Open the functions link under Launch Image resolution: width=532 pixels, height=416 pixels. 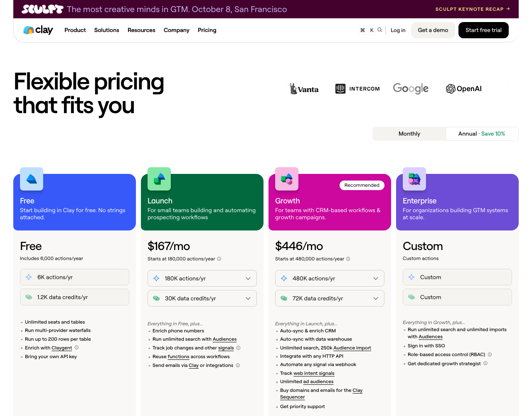point(179,357)
